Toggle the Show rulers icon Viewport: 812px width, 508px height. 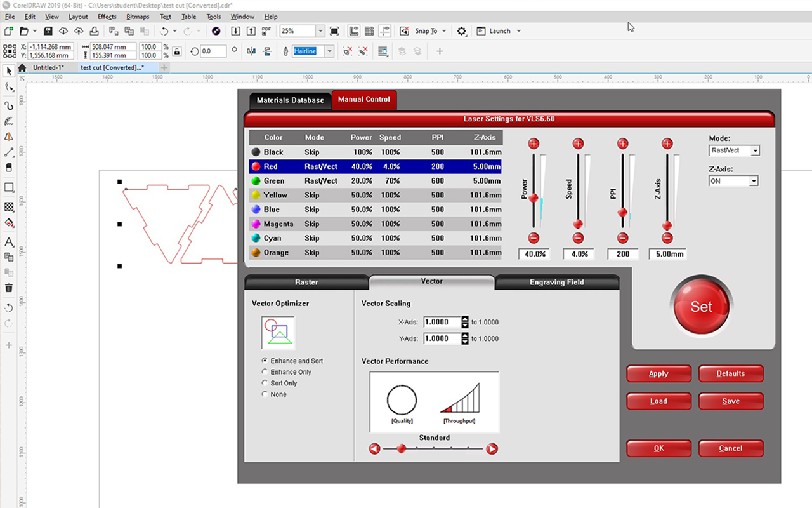[x=354, y=30]
